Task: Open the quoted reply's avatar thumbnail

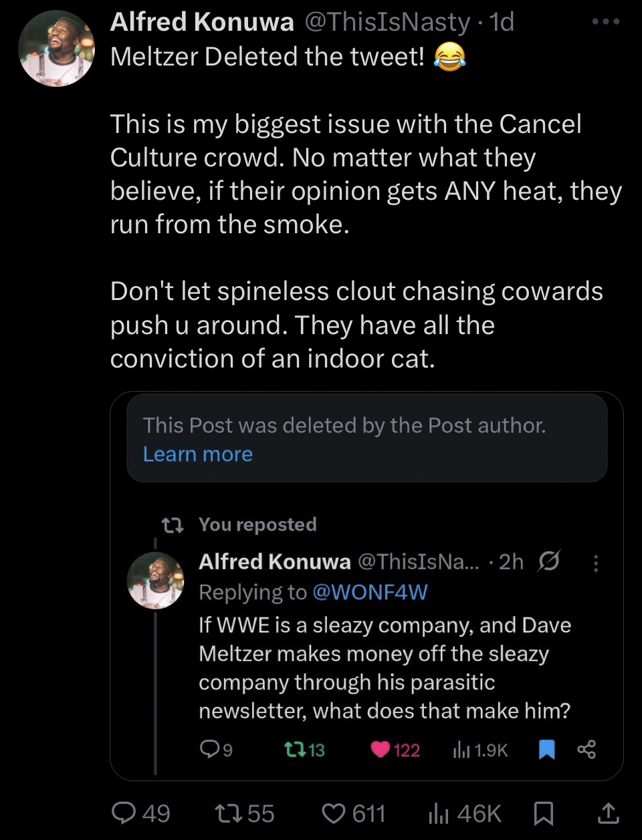Action: pos(156,580)
